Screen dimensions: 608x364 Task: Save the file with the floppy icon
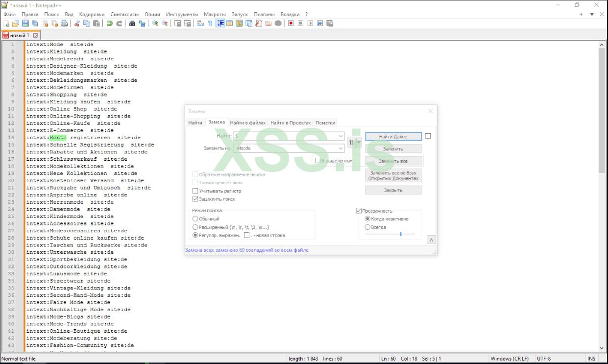(25, 23)
